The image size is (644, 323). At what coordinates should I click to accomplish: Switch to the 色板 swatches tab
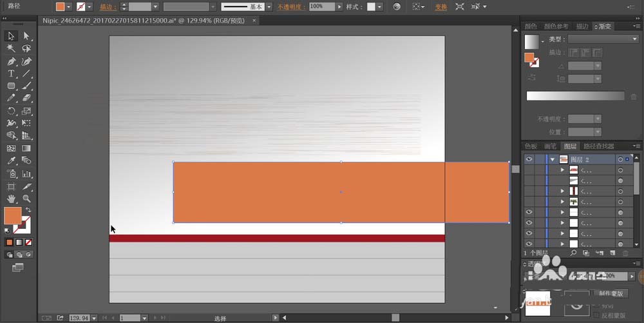[531, 146]
